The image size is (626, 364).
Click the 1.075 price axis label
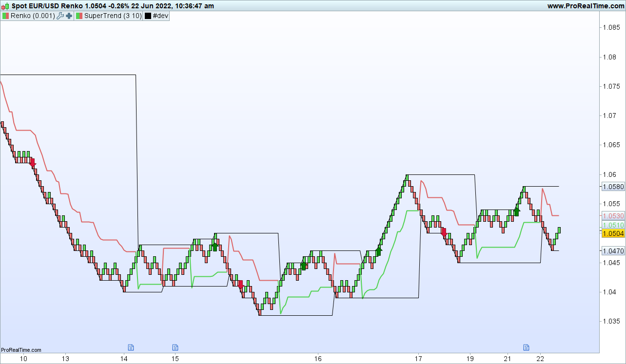point(612,86)
